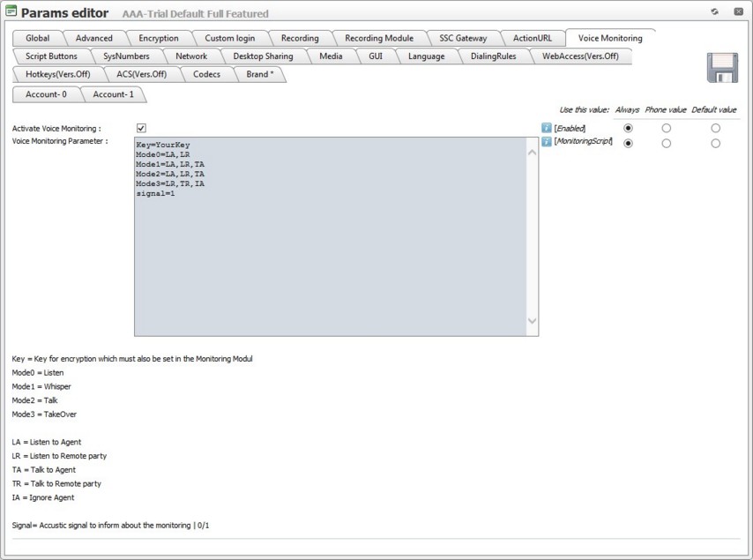This screenshot has width=753, height=560.
Task: Click info icon next to [Enabled]
Action: coord(547,128)
